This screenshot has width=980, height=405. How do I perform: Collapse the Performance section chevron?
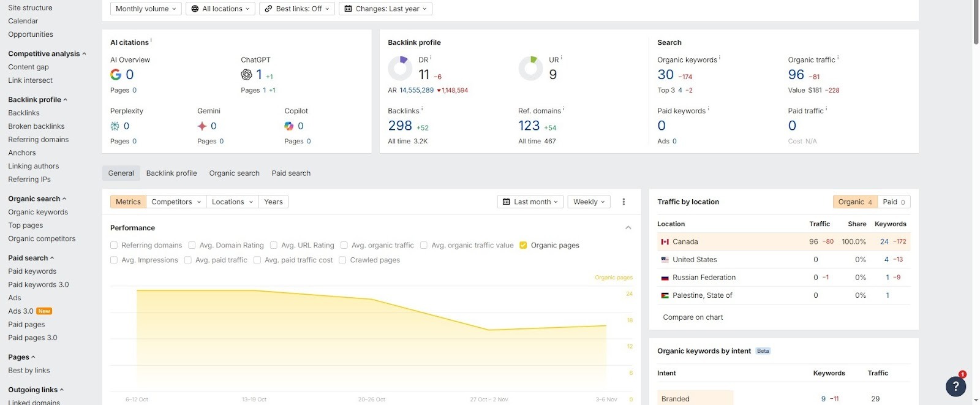[628, 228]
